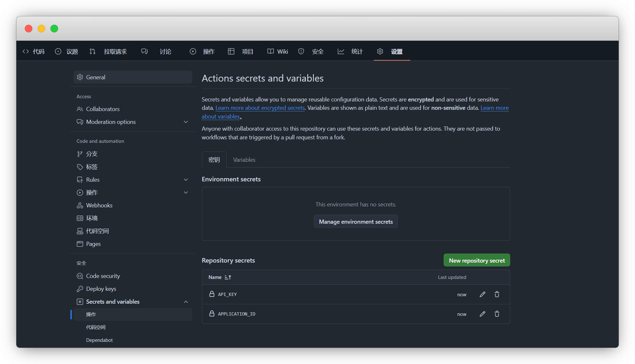Switch to the Variables tab
Image resolution: width=635 pixels, height=364 pixels.
[244, 160]
